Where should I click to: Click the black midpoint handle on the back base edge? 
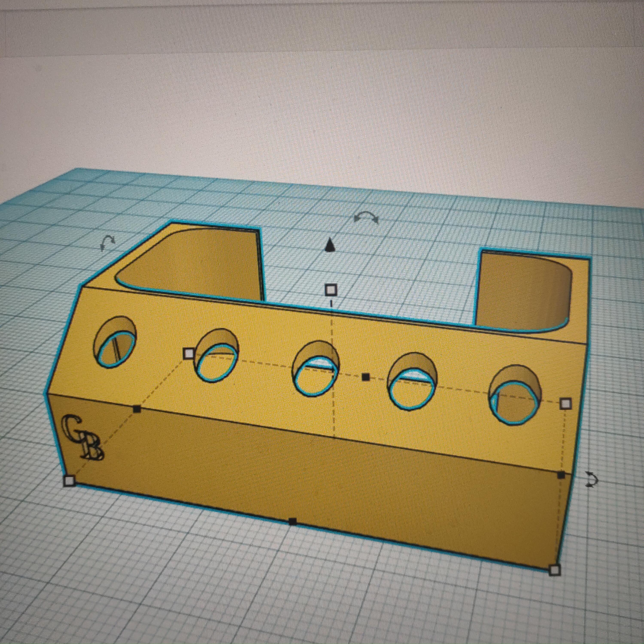366,377
